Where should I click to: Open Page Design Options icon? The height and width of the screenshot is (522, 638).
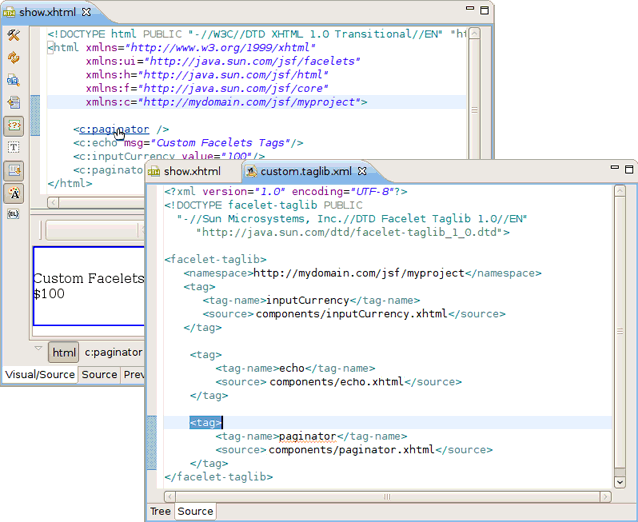point(13,80)
